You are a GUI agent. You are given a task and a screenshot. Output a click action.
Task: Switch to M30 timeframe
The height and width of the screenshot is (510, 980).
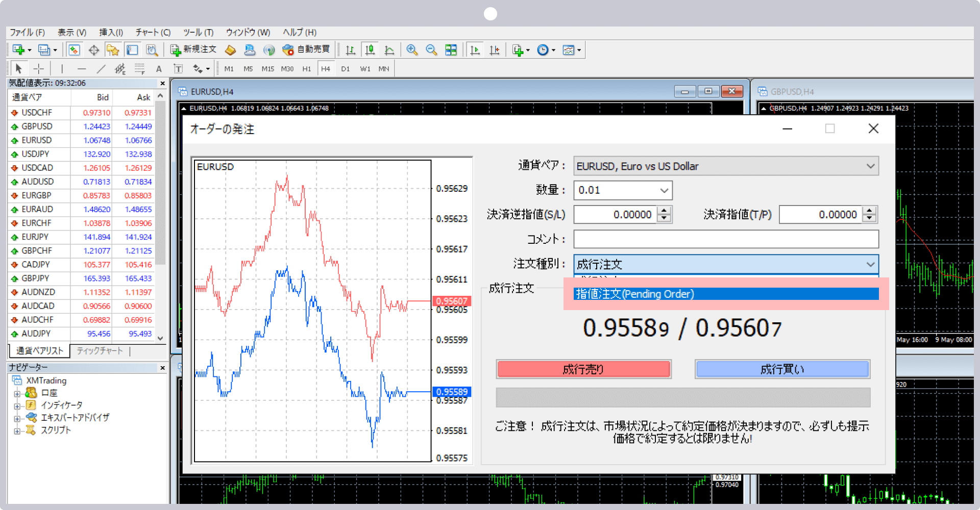pos(287,68)
